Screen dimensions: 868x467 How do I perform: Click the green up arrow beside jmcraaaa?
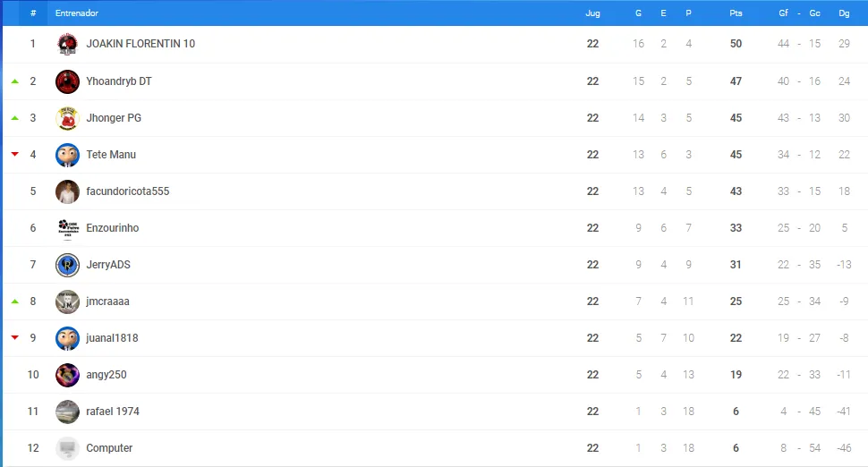click(15, 301)
